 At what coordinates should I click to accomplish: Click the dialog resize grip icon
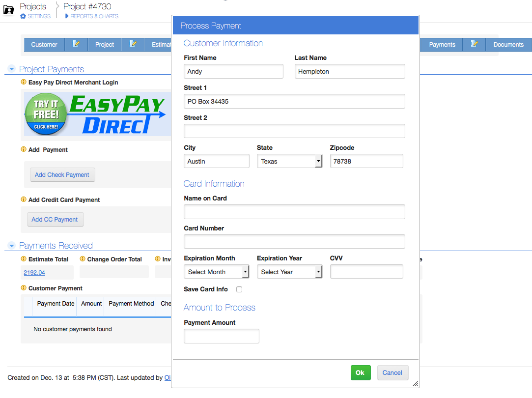(x=415, y=383)
